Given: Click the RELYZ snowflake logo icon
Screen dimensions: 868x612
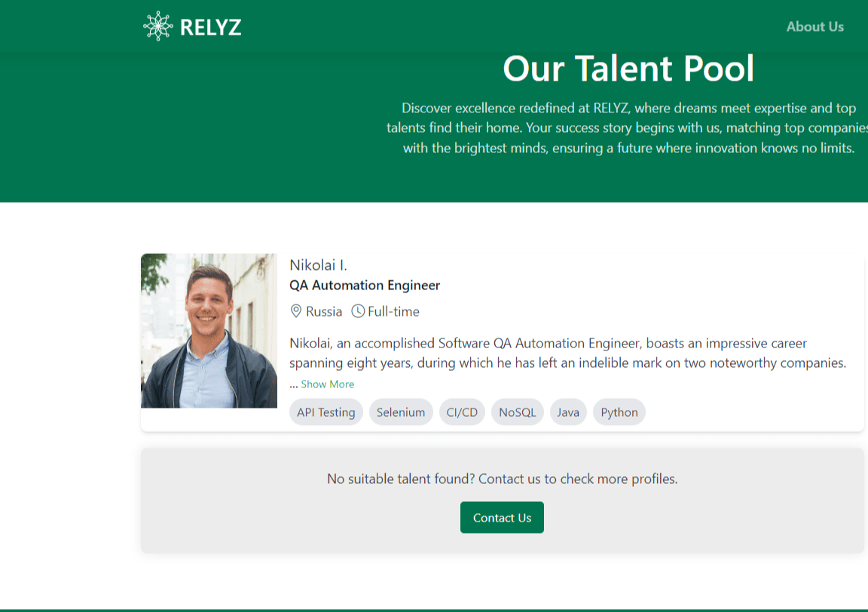Looking at the screenshot, I should pos(157,26).
